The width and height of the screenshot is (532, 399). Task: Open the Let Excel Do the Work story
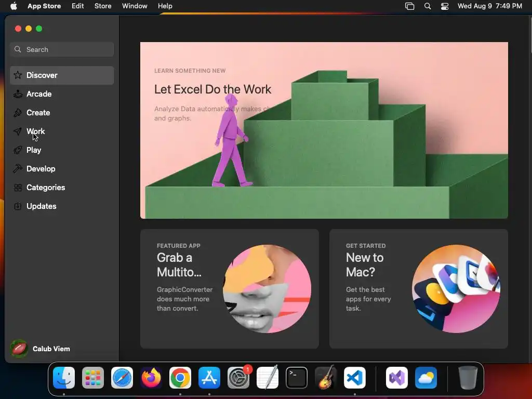tap(324, 130)
